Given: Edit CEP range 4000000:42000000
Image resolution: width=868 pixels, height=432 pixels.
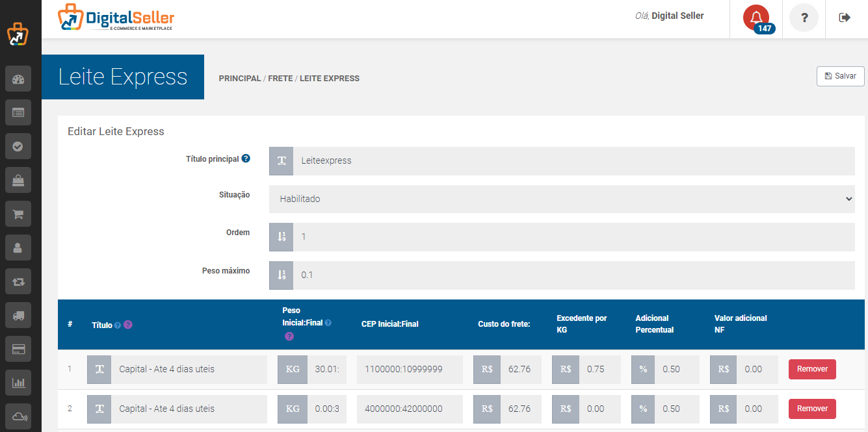Looking at the screenshot, I should [410, 409].
